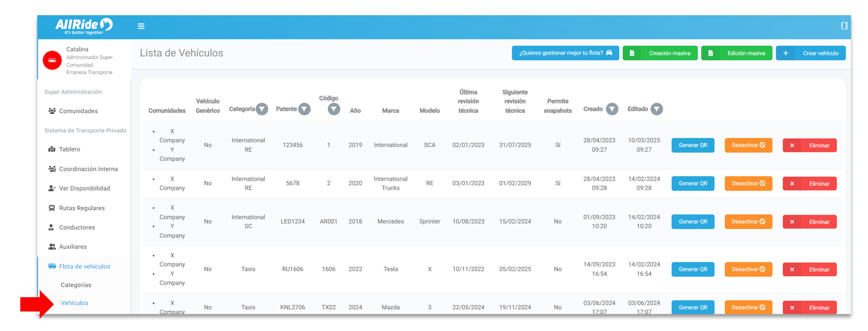
Task: Click the hamburger menu icon in header
Action: [141, 26]
